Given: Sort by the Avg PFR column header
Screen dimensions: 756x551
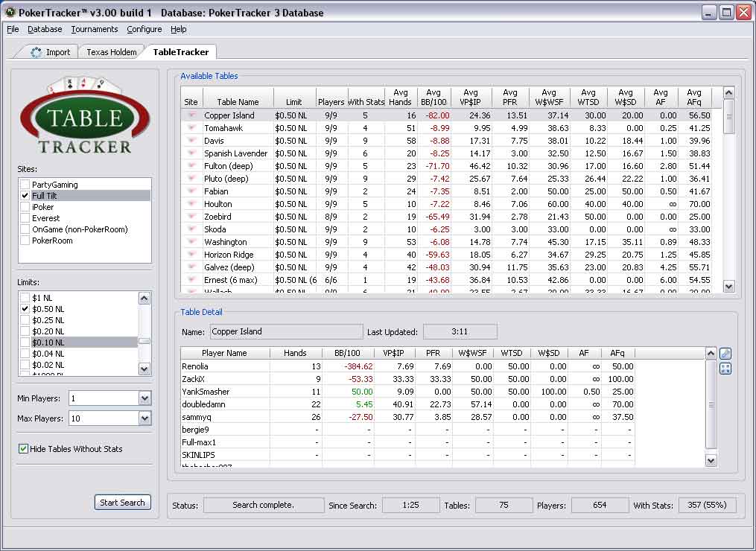Looking at the screenshot, I should coord(510,98).
